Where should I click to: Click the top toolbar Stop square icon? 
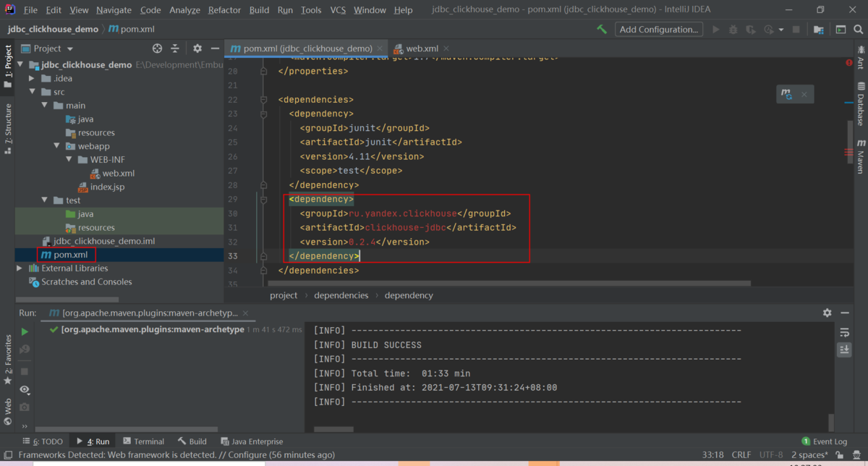point(796,30)
